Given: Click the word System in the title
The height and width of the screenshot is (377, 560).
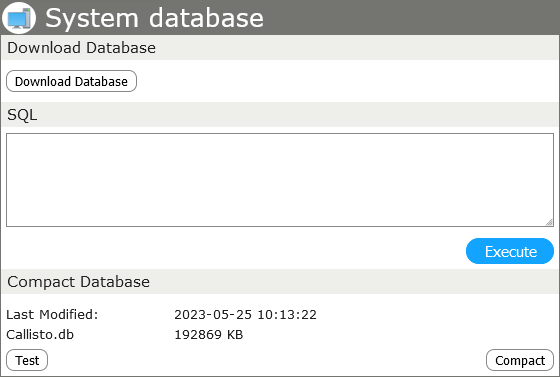Looking at the screenshot, I should (x=92, y=18).
